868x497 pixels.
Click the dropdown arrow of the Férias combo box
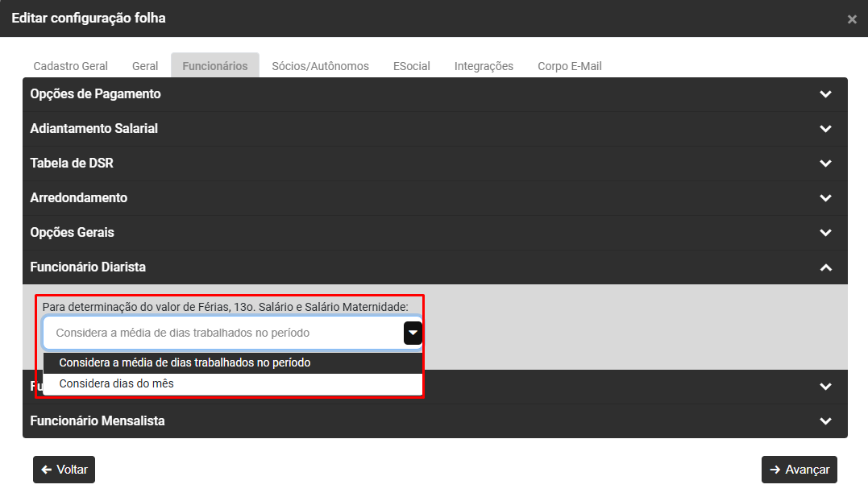[413, 333]
